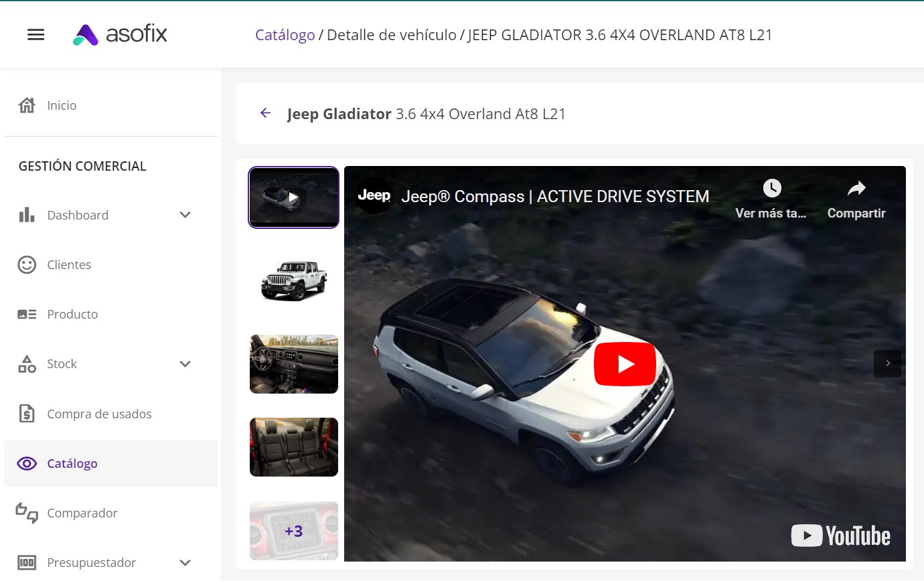Click the Catálogo breadcrumb link
Viewport: 924px width, 581px height.
(x=285, y=35)
